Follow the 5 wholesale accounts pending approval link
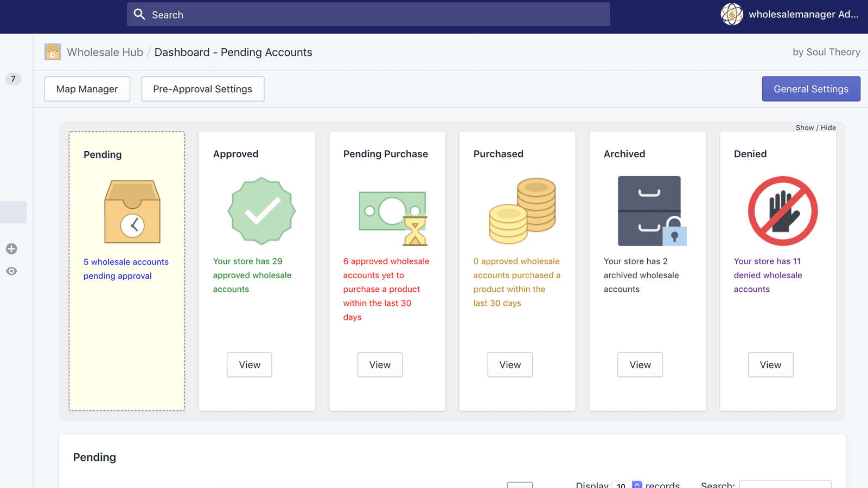Image resolution: width=868 pixels, height=488 pixels. (125, 268)
